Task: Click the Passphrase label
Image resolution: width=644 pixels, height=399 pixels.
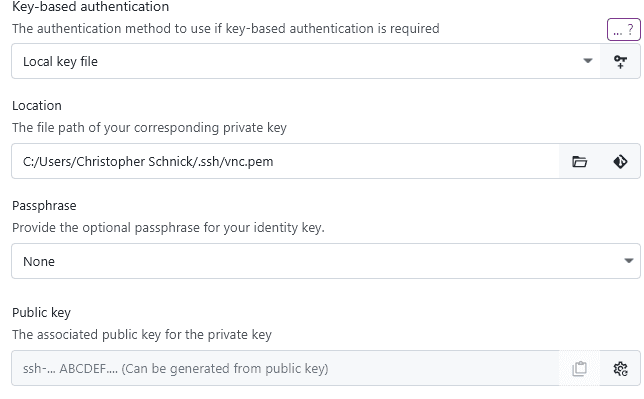Action: [44, 205]
